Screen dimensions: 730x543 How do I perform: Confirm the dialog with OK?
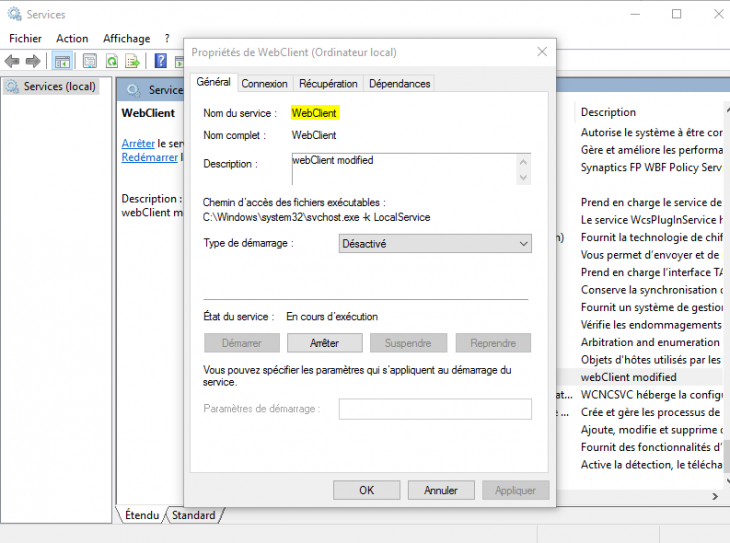tap(366, 490)
